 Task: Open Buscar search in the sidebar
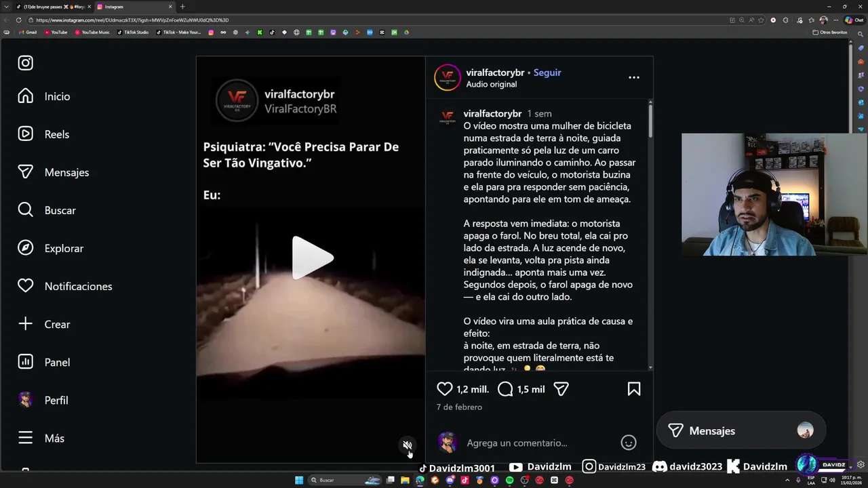(x=47, y=210)
